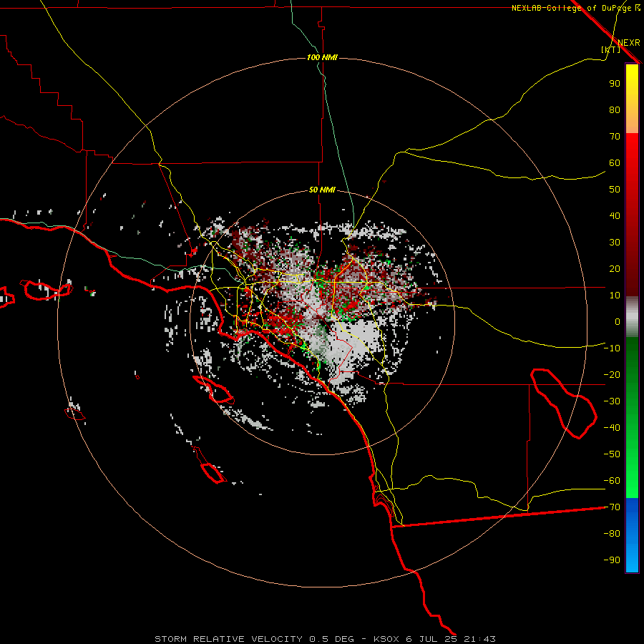
Task: Click the 60 value on velocity scale
Action: coord(615,163)
